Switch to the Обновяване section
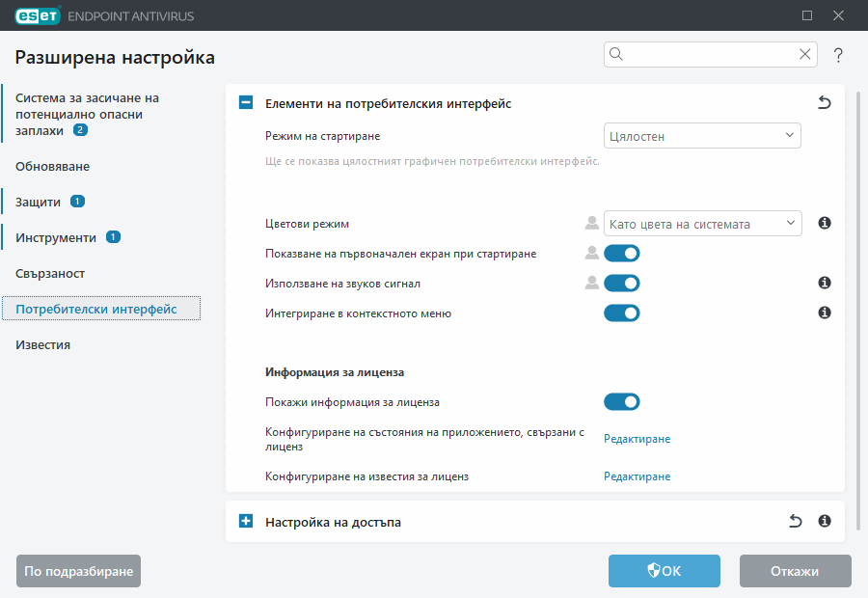This screenshot has height=598, width=868. 53,166
